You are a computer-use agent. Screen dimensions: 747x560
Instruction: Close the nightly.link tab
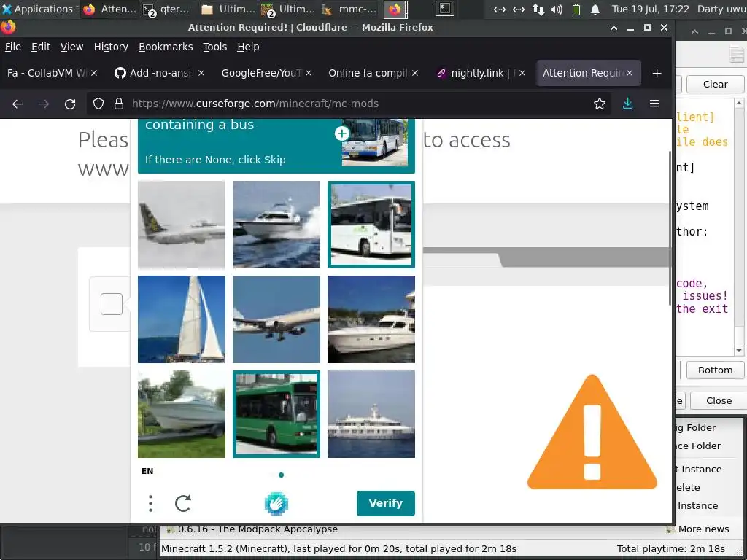click(x=522, y=73)
